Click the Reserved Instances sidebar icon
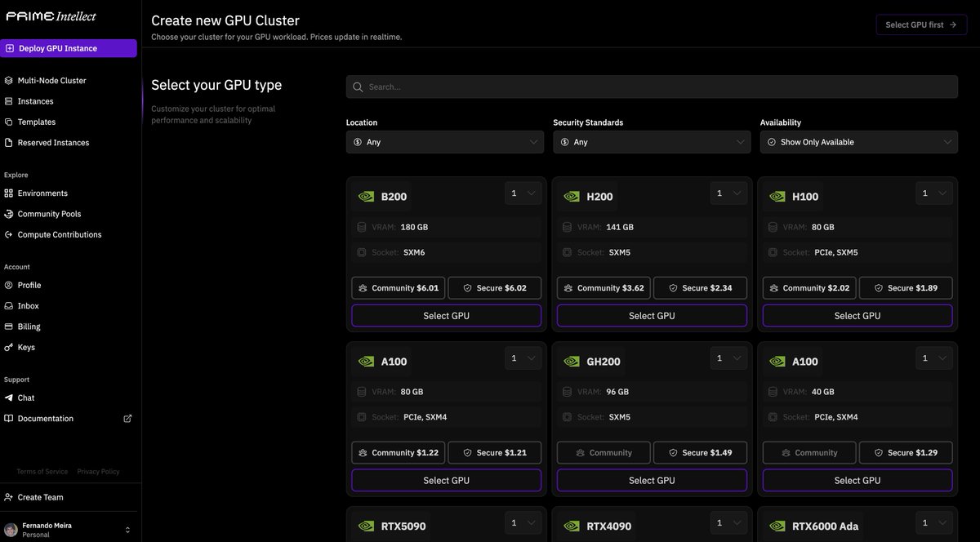980x542 pixels. tap(9, 142)
